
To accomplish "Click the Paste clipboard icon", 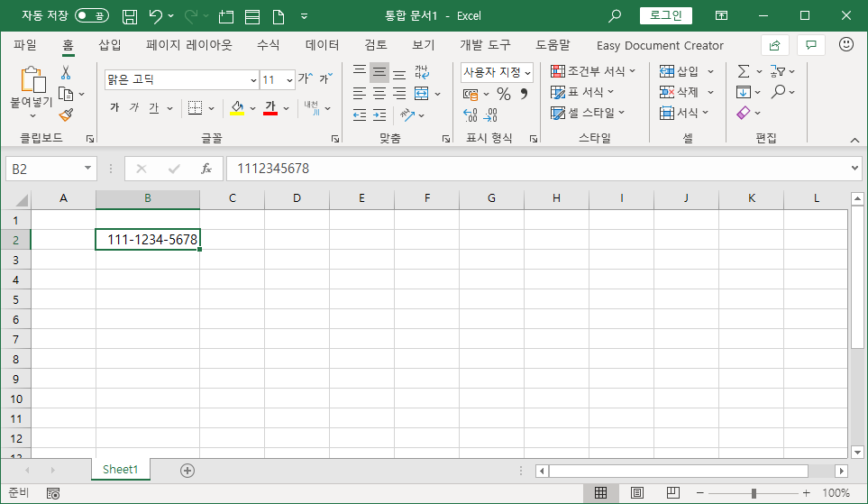I will point(32,79).
